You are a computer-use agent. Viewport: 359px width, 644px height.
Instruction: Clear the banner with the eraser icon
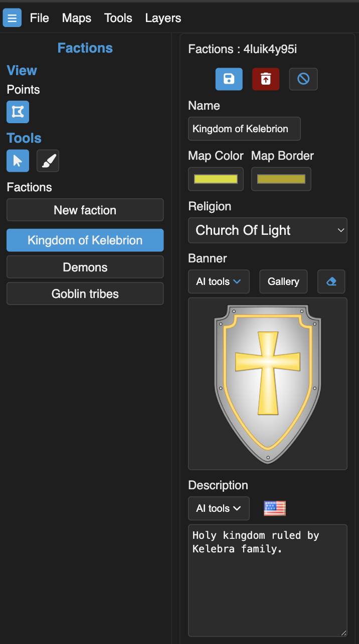pos(331,281)
